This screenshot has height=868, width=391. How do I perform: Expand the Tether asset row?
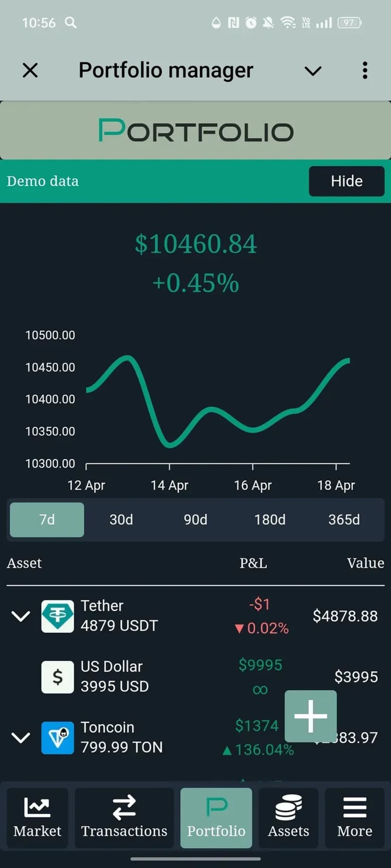21,616
